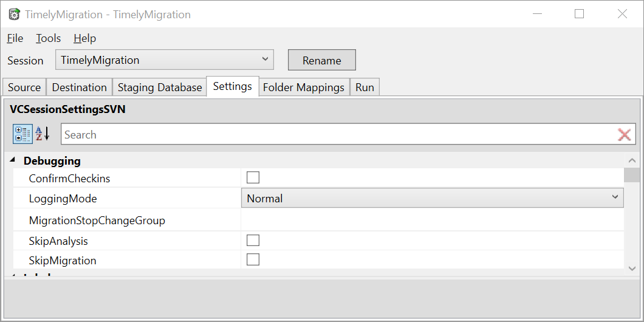Image resolution: width=644 pixels, height=322 pixels.
Task: Close the TimelyMigration window
Action: click(x=622, y=14)
